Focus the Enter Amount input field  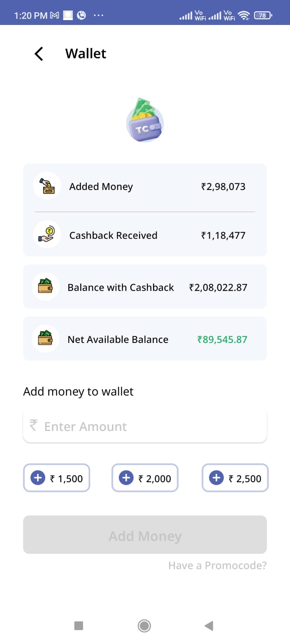[145, 426]
